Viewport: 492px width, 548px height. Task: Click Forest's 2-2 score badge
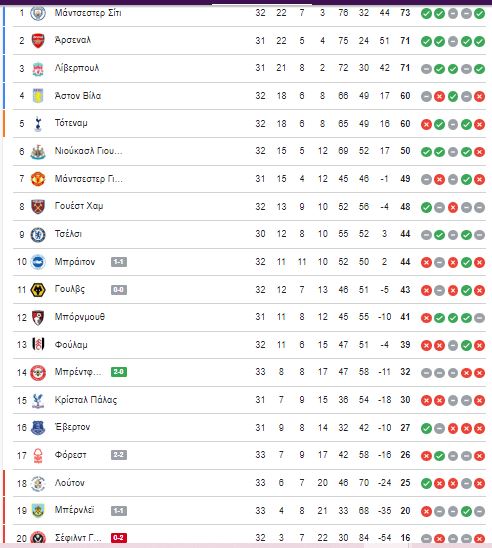point(119,455)
